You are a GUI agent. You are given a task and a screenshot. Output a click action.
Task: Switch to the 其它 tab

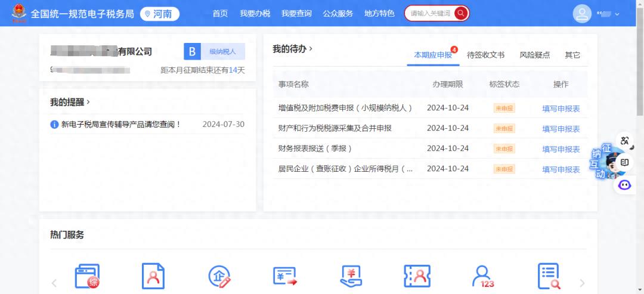572,55
